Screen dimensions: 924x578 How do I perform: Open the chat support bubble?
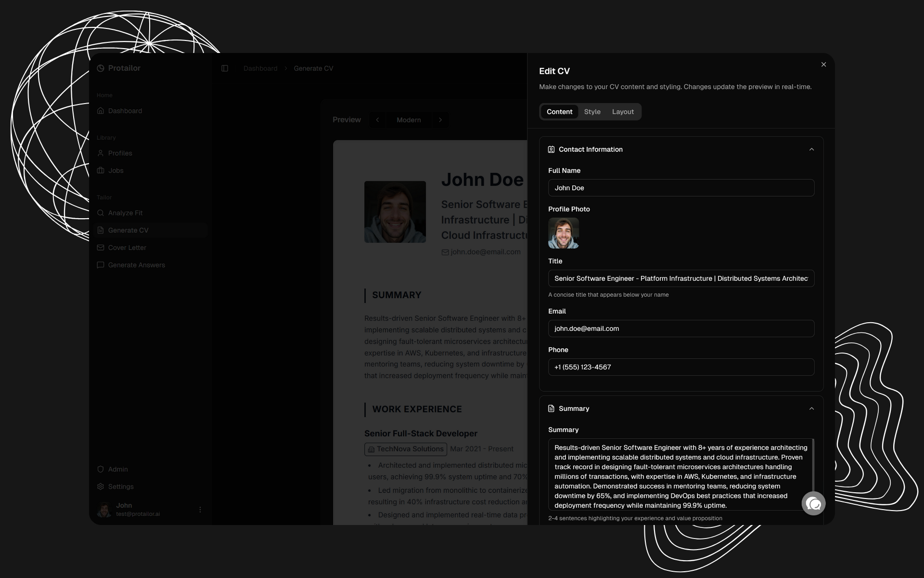[813, 503]
